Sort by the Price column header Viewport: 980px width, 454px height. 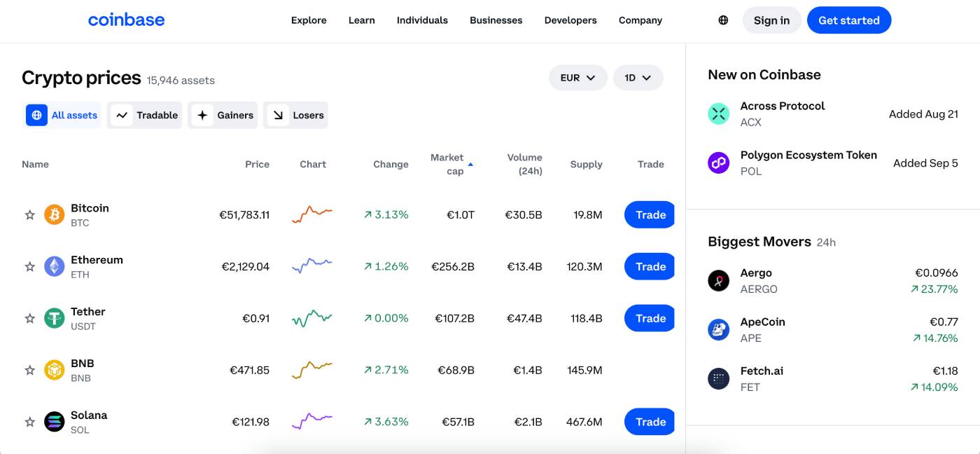[x=257, y=164]
